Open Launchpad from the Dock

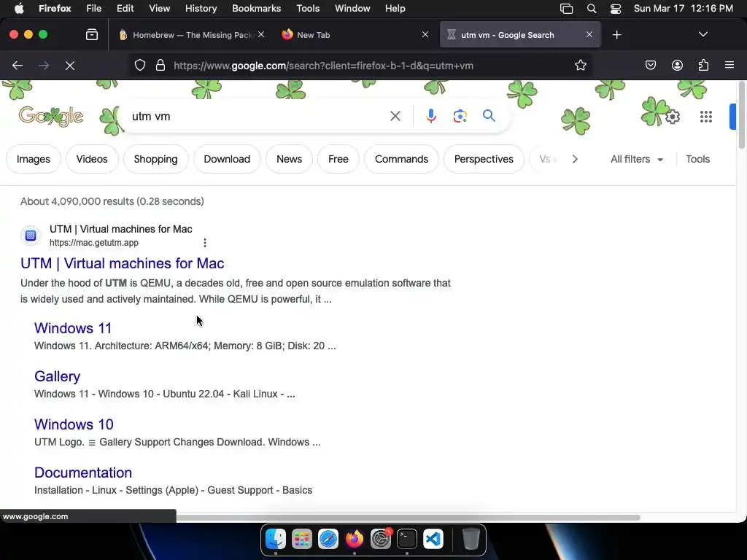[301, 539]
